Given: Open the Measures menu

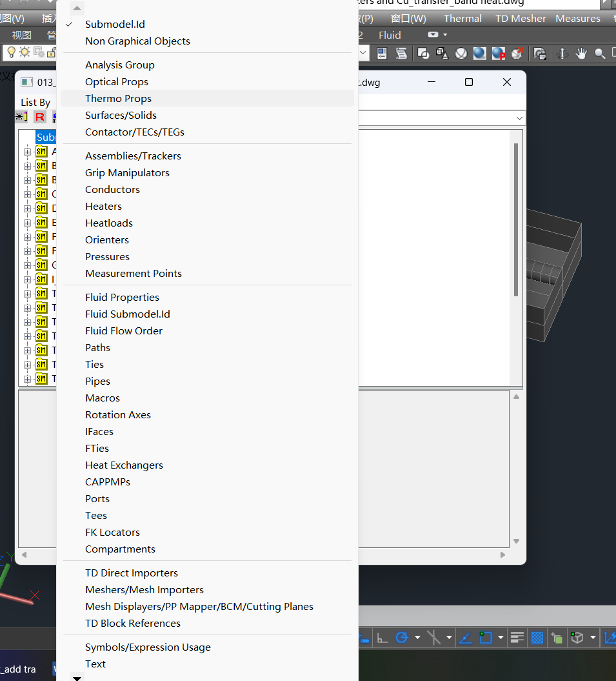Looking at the screenshot, I should pos(578,19).
